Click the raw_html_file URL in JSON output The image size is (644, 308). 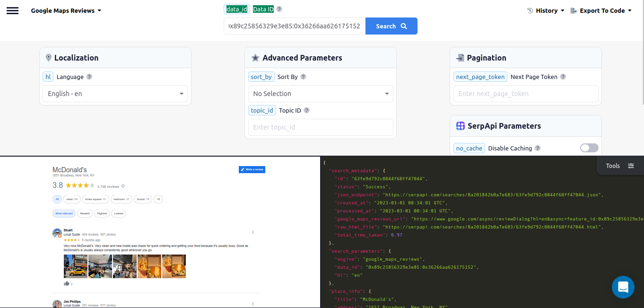pyautogui.click(x=493, y=227)
